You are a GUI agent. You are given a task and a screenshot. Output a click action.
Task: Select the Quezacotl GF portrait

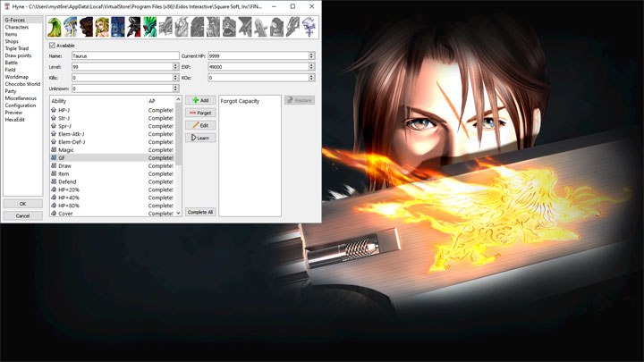point(55,27)
